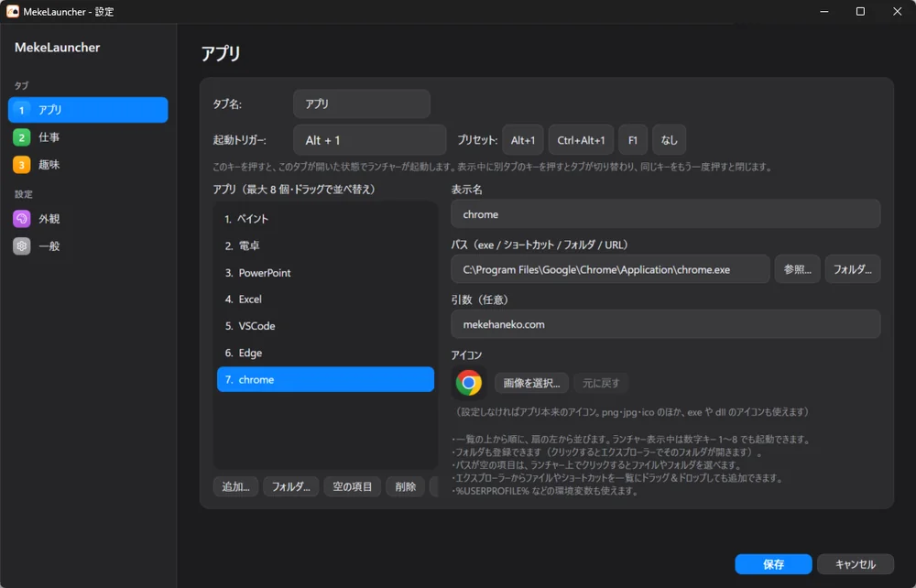Image resolution: width=916 pixels, height=588 pixels.
Task: Select VSCode in the app list
Action: 325,326
